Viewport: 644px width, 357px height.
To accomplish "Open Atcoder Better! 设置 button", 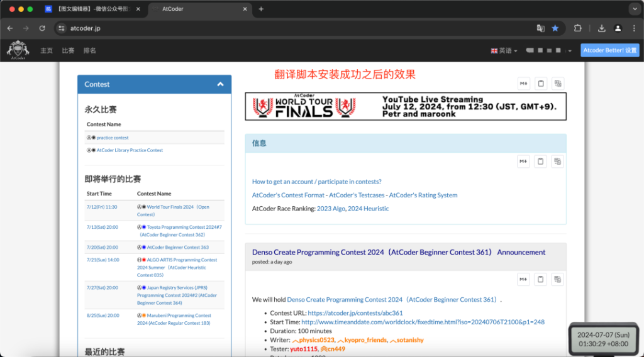I will pyautogui.click(x=610, y=50).
